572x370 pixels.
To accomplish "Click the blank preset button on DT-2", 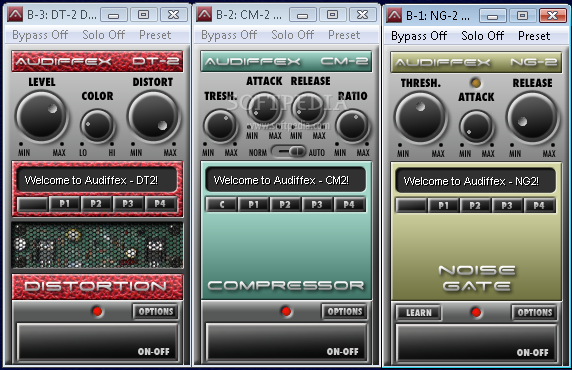I will pyautogui.click(x=32, y=204).
